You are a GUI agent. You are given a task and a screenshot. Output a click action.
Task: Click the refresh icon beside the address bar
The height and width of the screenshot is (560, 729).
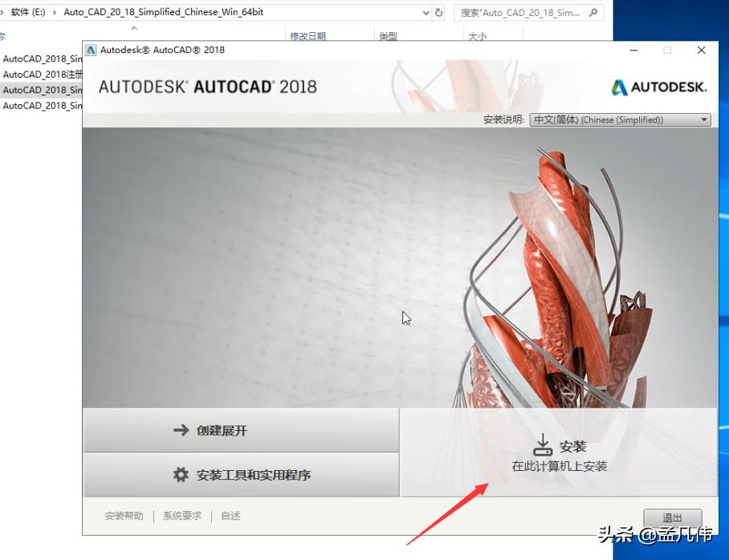(437, 12)
